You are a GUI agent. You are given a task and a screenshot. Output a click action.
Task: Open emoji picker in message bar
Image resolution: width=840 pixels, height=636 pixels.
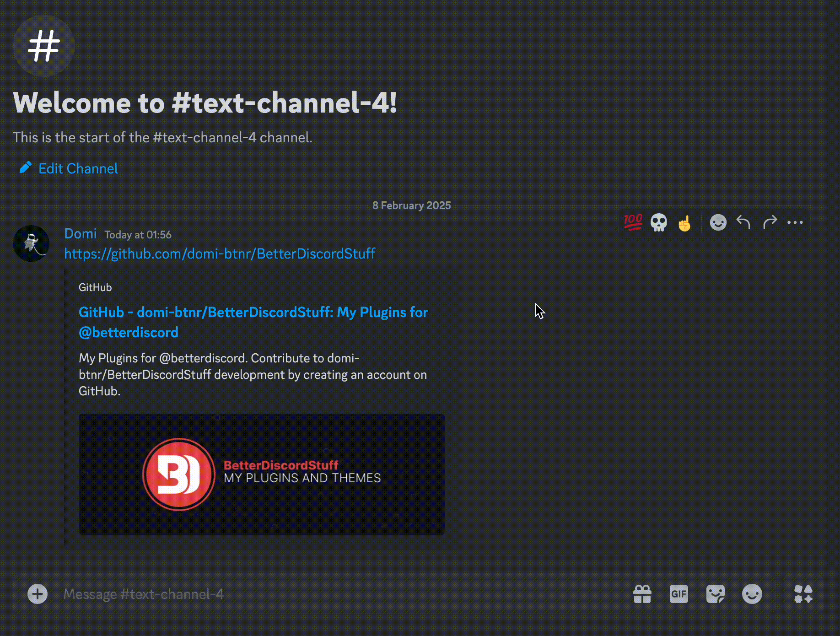coord(752,594)
